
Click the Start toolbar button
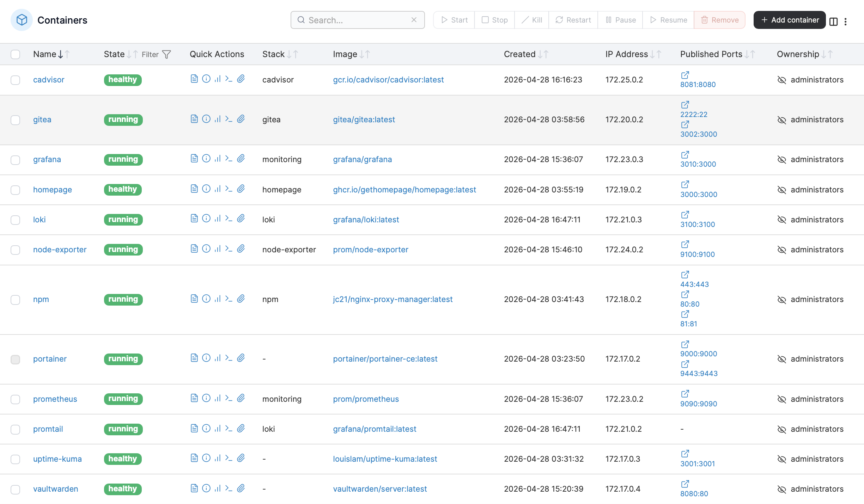click(x=454, y=20)
